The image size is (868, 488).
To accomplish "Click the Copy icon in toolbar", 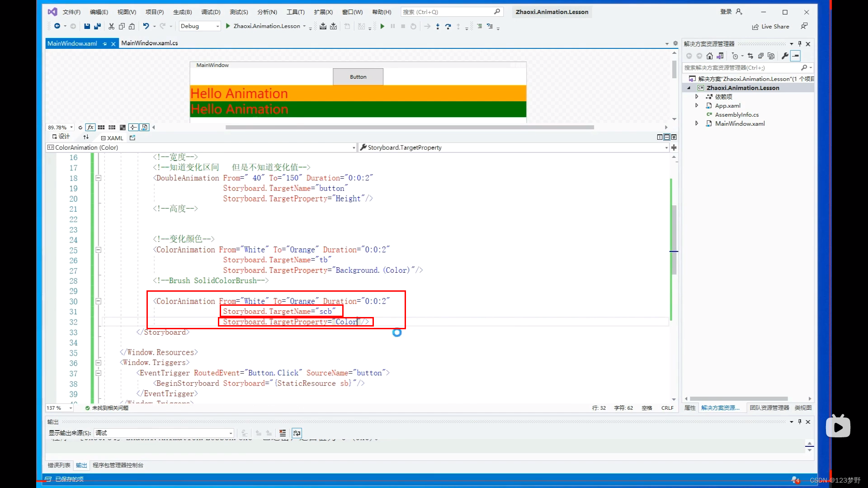I will coord(122,26).
